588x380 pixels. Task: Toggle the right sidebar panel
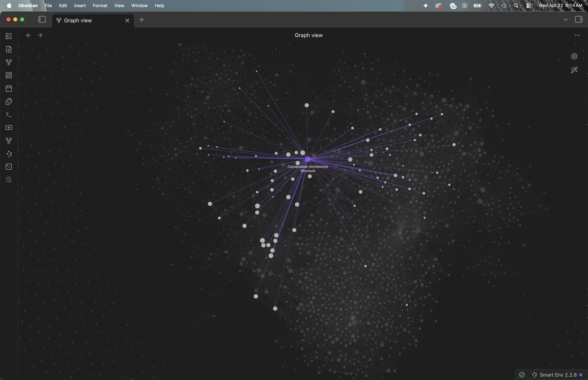pos(578,20)
